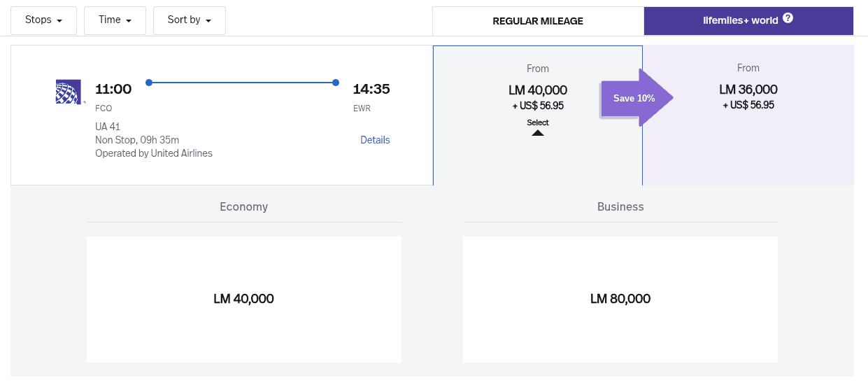The image size is (868, 387).
Task: Select the LM 36,000 lifemiles+ price
Action: click(748, 90)
